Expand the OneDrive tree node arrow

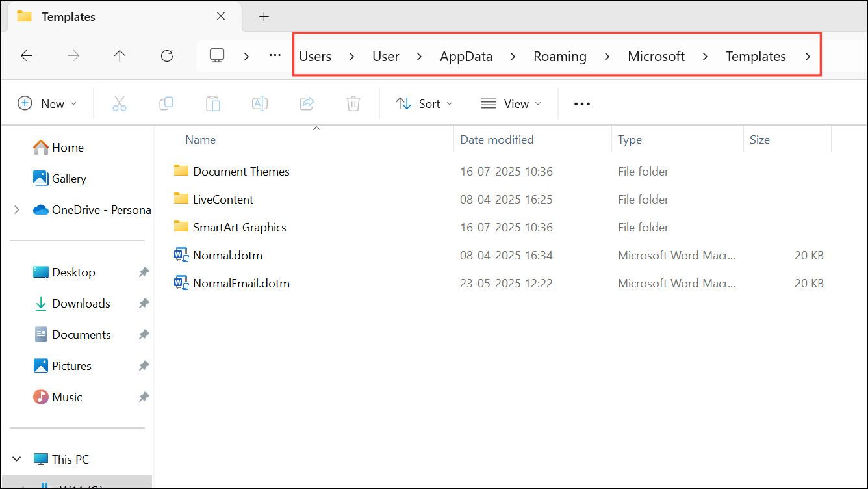click(x=17, y=209)
